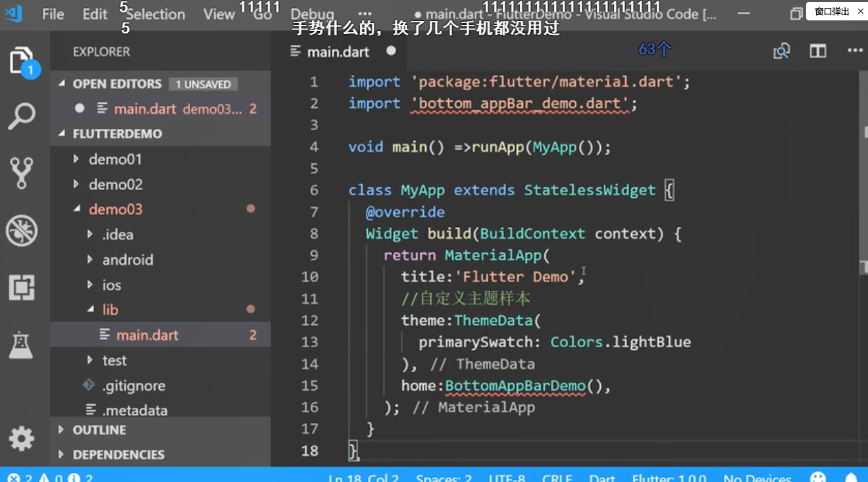
Task: Open editor More Actions ellipsis
Action: (x=855, y=51)
